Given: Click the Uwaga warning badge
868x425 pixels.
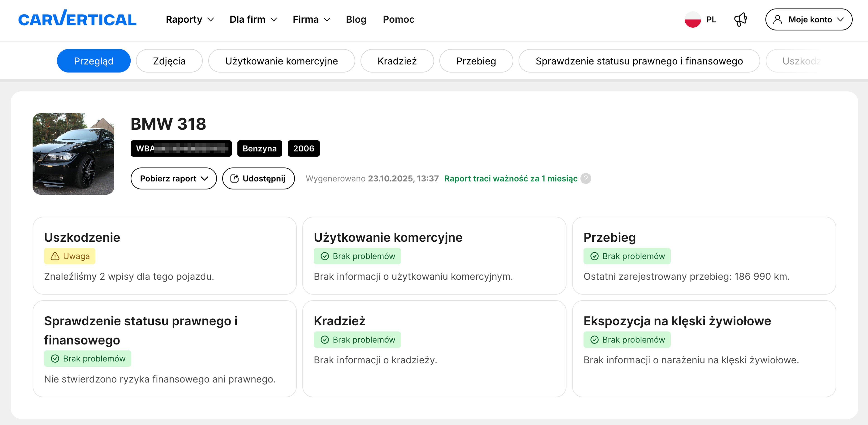Looking at the screenshot, I should (70, 256).
